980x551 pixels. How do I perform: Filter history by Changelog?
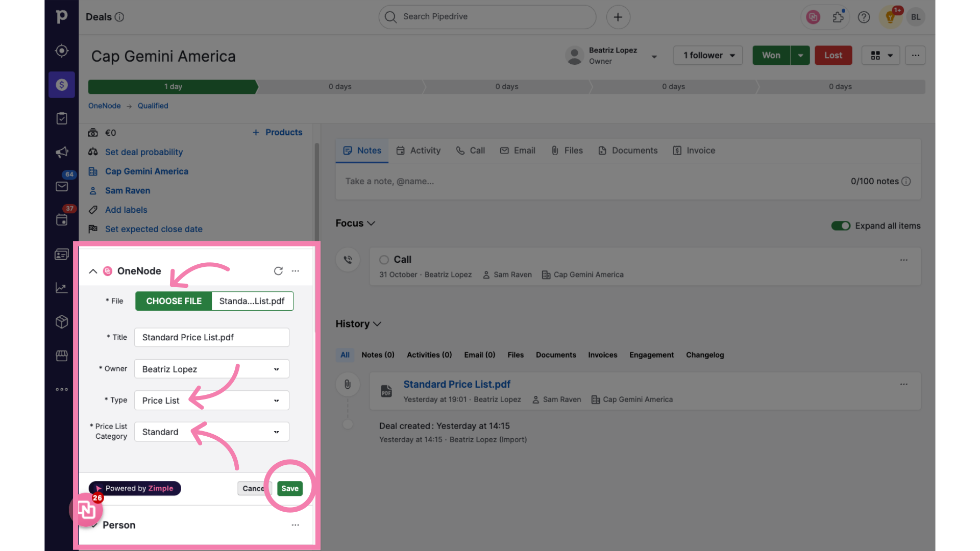point(705,355)
